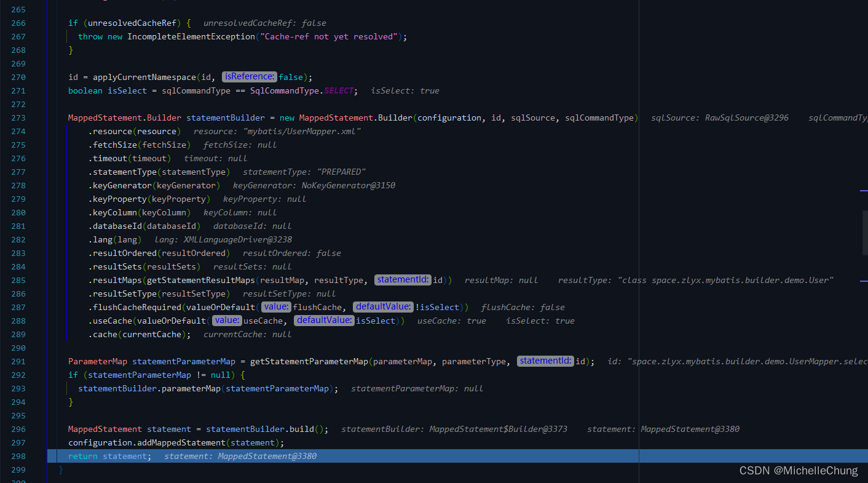Click the .keyColumn(keyColumn) call

pos(139,212)
